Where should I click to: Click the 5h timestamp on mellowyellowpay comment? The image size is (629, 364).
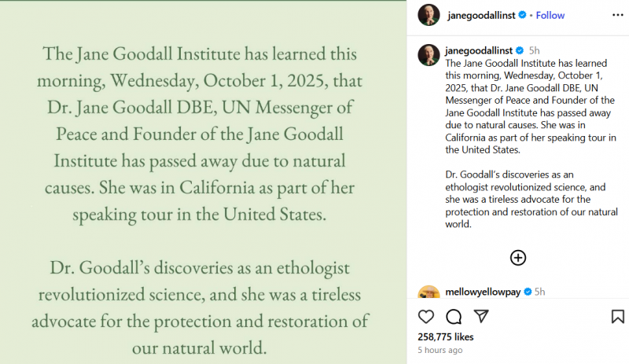pyautogui.click(x=540, y=292)
